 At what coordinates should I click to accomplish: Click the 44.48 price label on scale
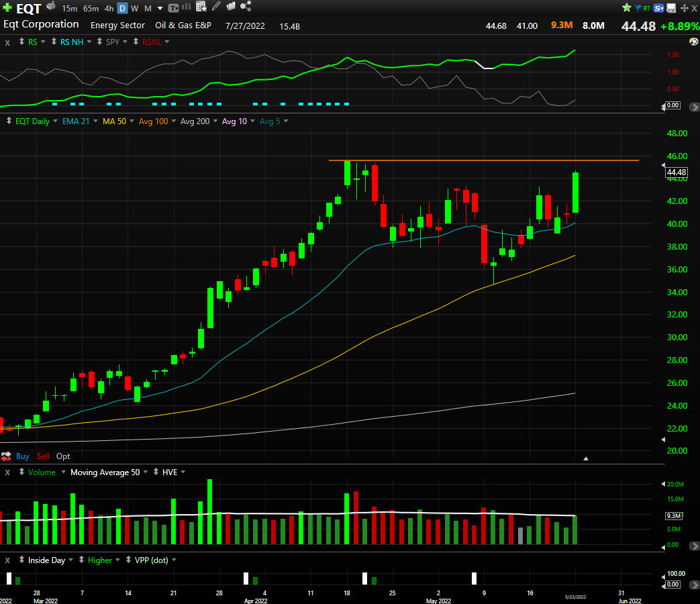point(676,172)
